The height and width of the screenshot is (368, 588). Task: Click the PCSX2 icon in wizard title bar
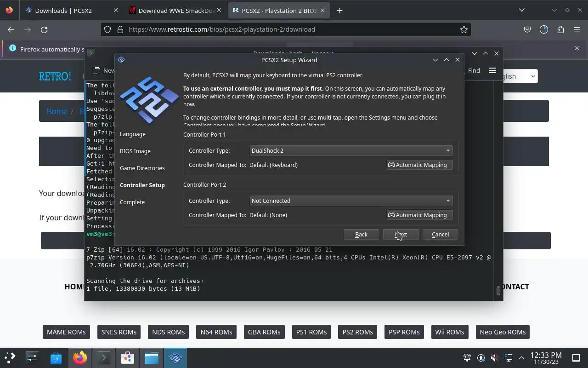121,60
